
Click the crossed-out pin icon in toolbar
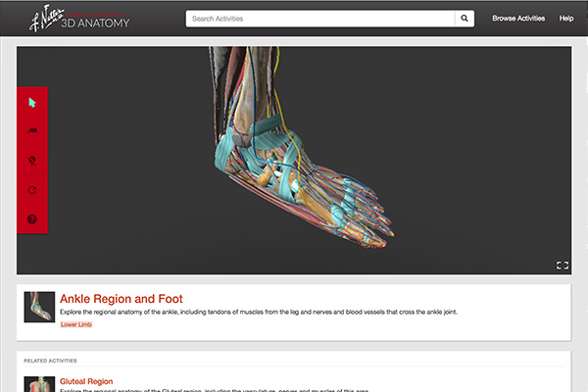32,161
